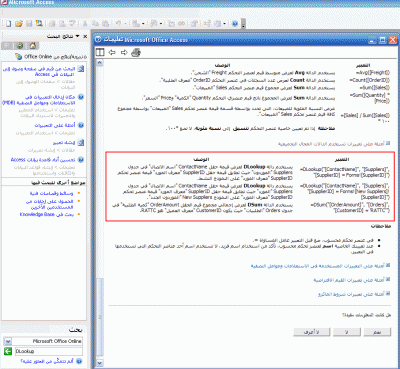Go back in the Help window

(112, 52)
